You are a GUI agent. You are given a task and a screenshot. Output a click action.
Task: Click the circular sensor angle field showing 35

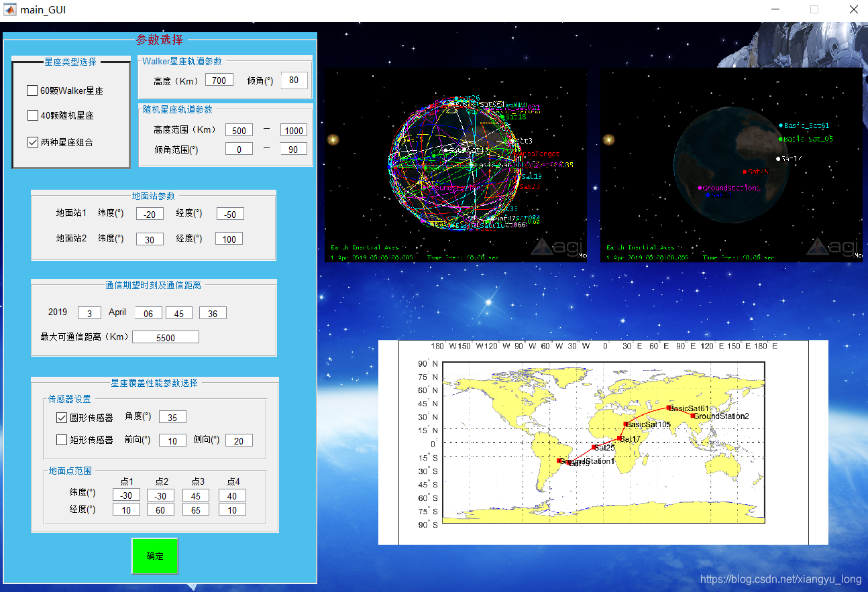coord(172,416)
